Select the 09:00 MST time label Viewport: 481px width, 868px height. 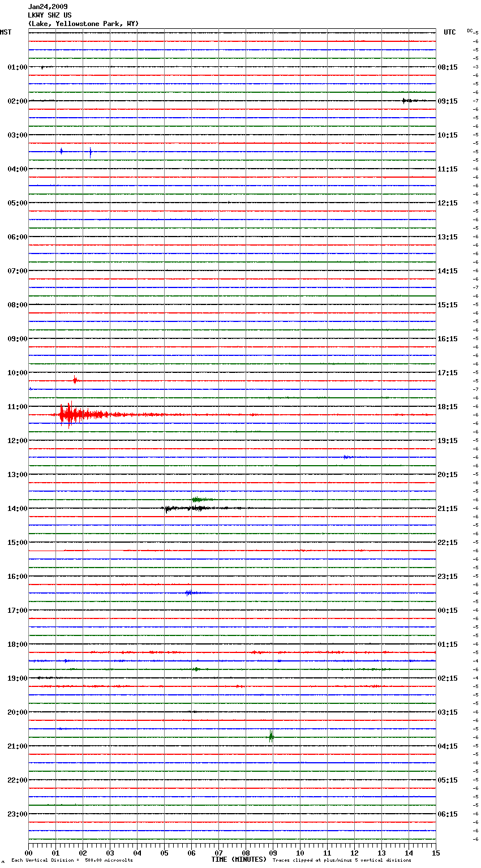click(x=17, y=339)
